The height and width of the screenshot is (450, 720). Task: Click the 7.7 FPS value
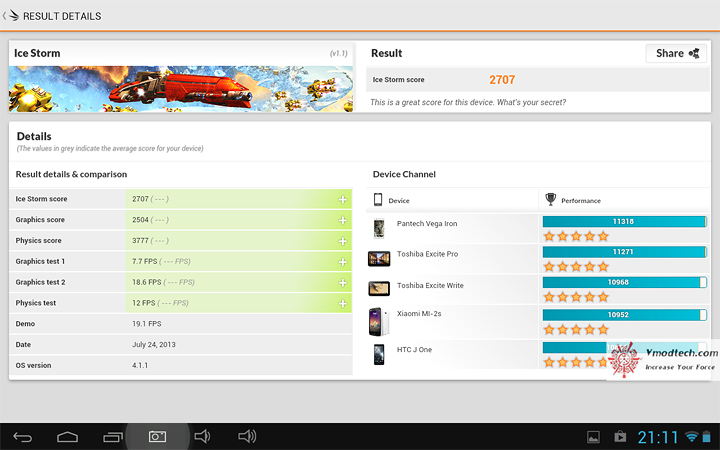click(x=145, y=261)
